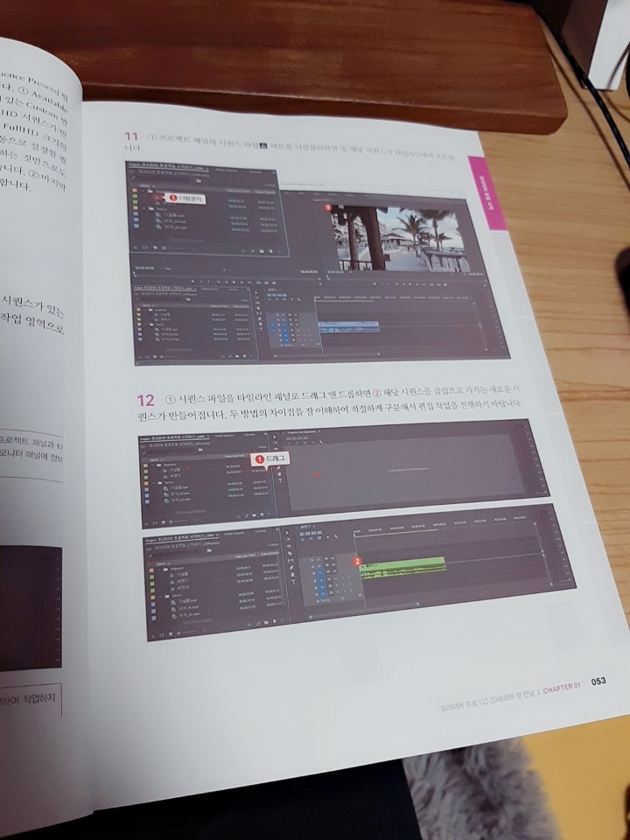Expand Source bin in step 12 lower Project panel
The image size is (630, 840).
click(160, 596)
